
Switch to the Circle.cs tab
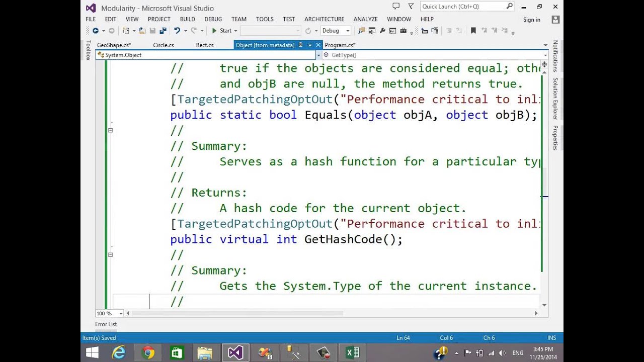click(164, 45)
